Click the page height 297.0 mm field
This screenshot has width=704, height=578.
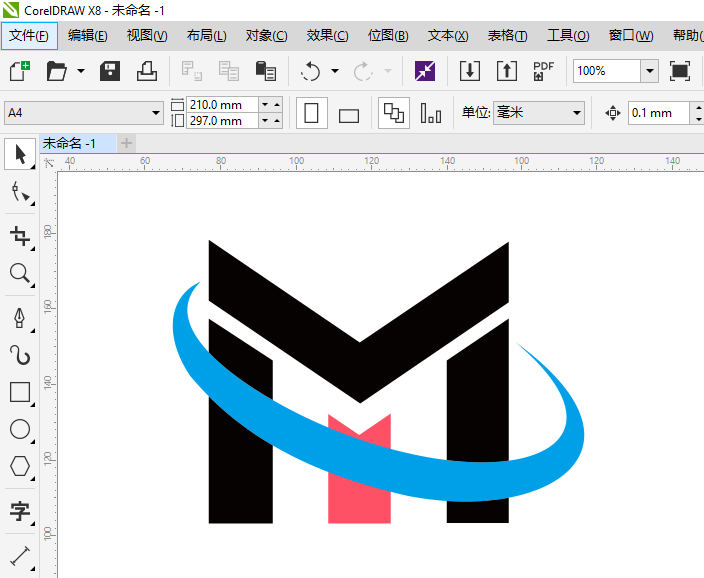222,121
